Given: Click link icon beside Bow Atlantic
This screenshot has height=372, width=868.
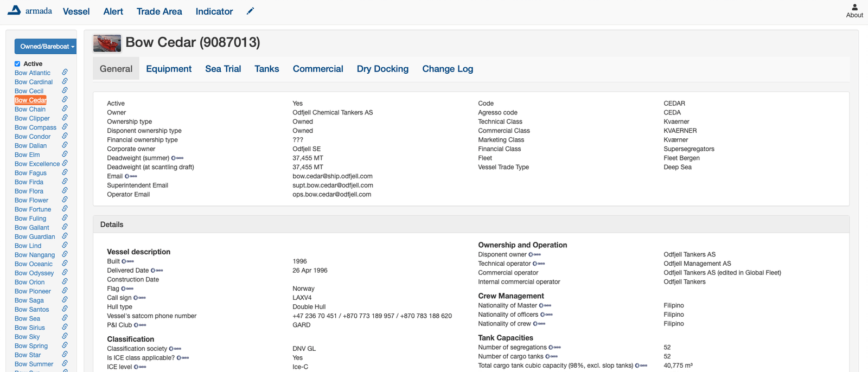Looking at the screenshot, I should [x=65, y=72].
